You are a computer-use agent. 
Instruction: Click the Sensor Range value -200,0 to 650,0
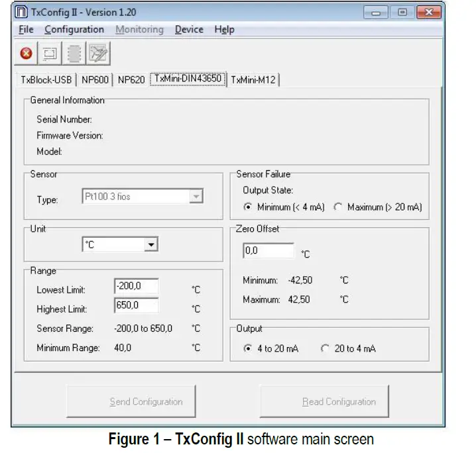143,328
